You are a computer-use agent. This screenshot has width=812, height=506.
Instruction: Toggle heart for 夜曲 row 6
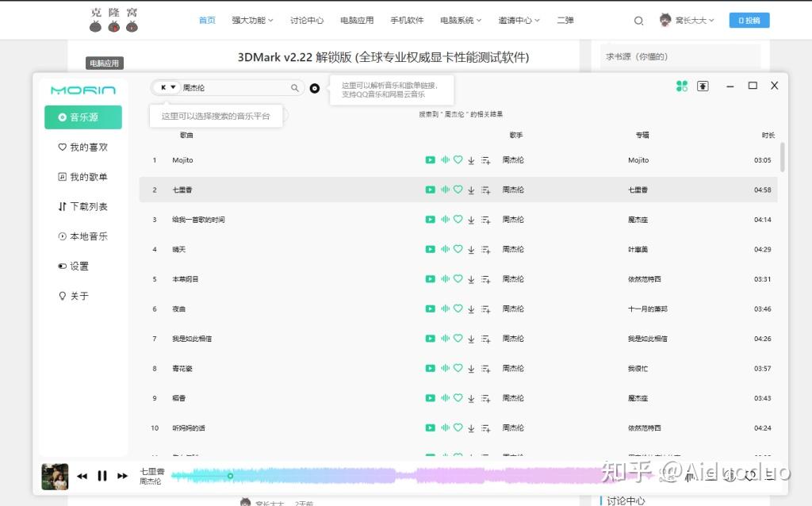tap(458, 309)
